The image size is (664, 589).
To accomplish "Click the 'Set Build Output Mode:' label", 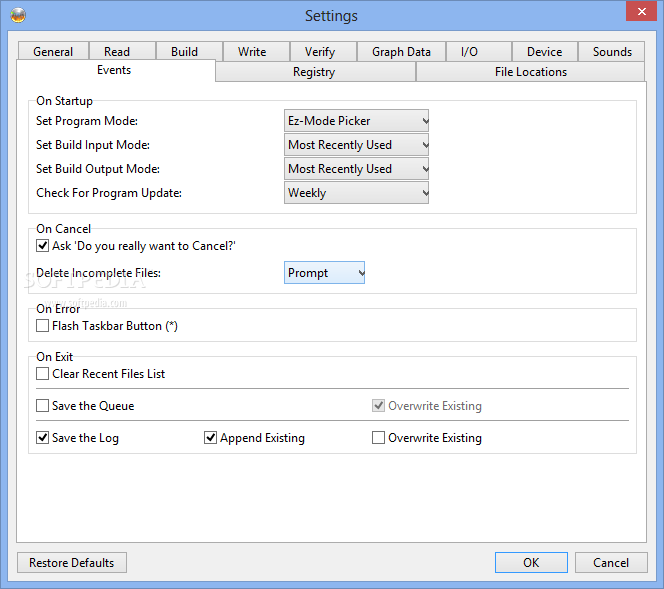I will coord(98,169).
